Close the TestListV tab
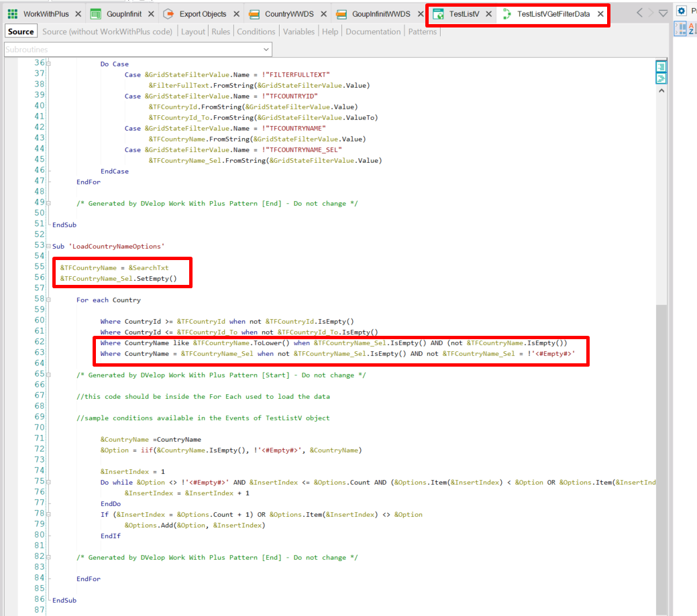697x616 pixels. tap(488, 14)
